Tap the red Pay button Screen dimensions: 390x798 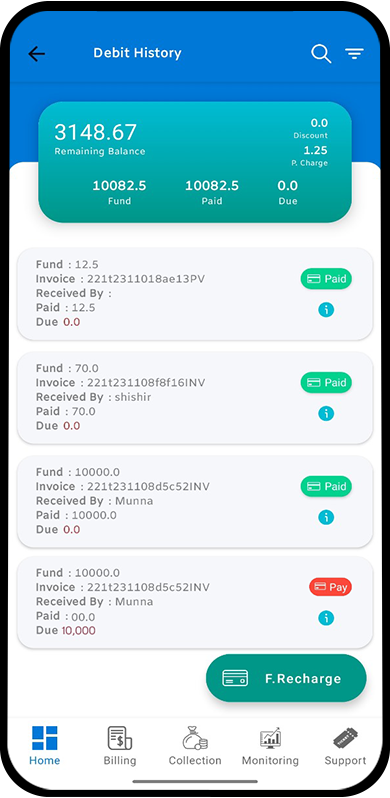click(330, 587)
